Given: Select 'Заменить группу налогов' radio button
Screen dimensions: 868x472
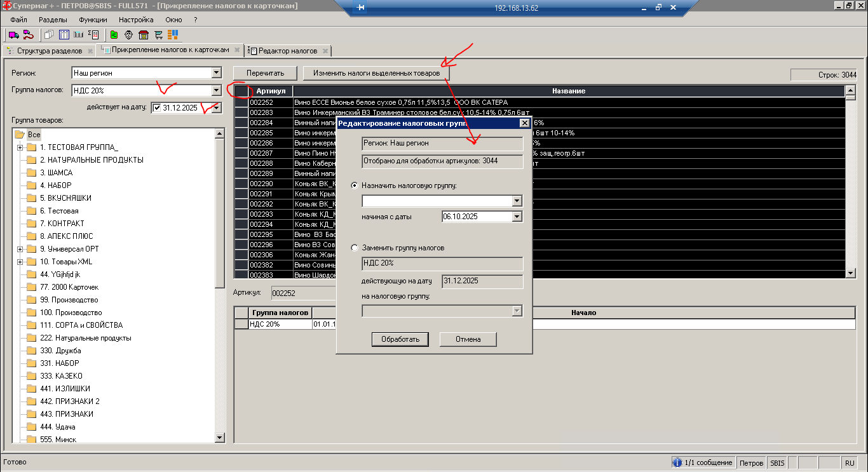Looking at the screenshot, I should (355, 248).
